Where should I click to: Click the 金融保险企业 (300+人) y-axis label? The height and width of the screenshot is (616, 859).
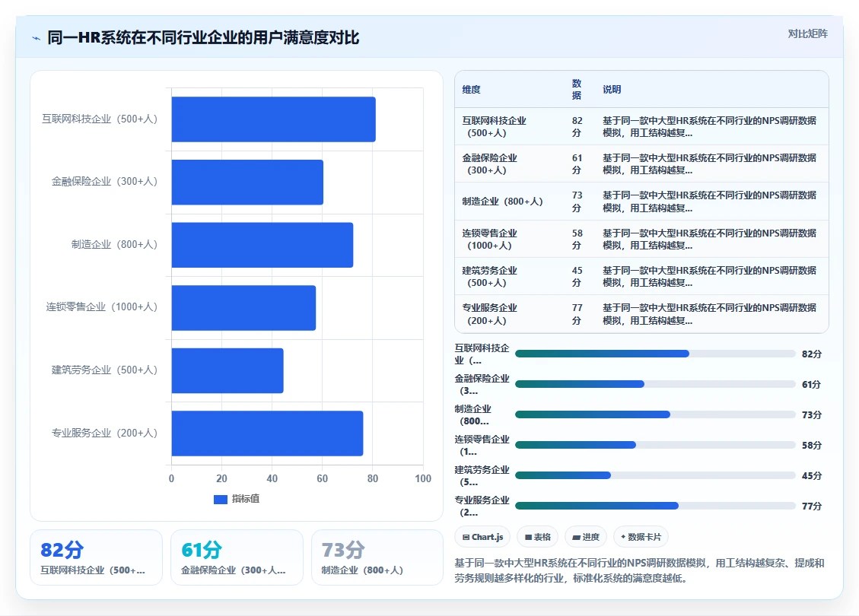[104, 181]
